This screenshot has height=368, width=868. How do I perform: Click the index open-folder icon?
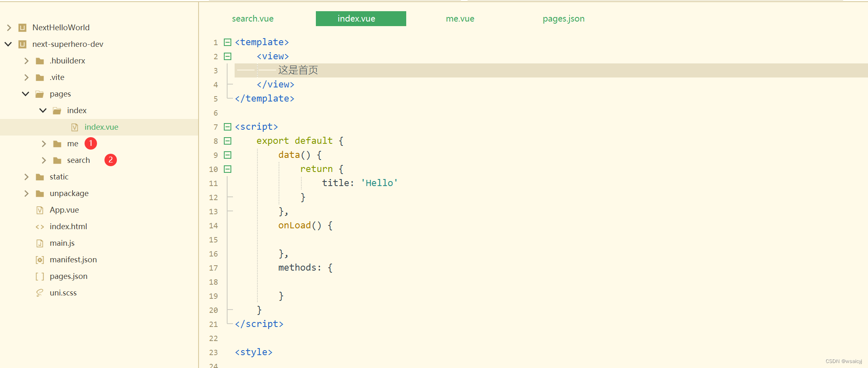click(57, 111)
